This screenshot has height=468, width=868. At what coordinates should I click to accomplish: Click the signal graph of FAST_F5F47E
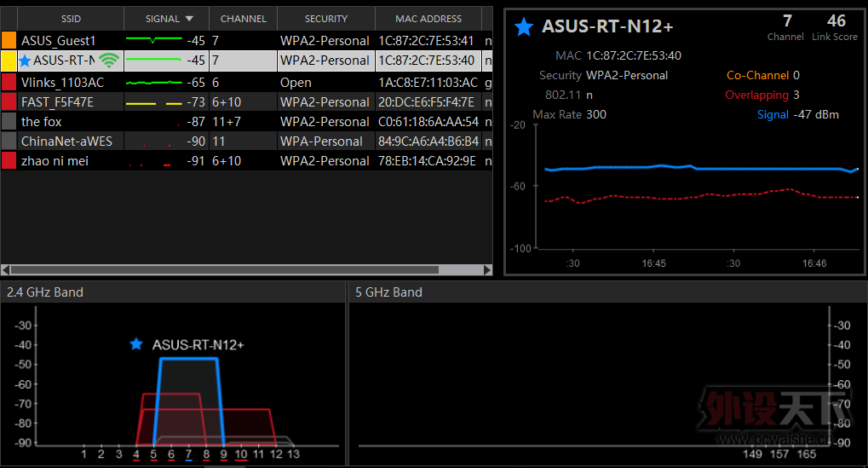(154, 103)
